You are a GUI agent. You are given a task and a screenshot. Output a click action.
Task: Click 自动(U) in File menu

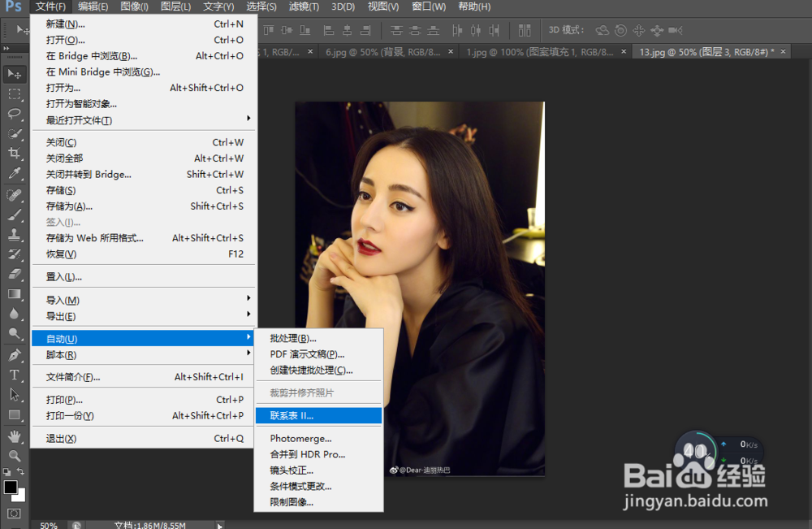pyautogui.click(x=144, y=339)
